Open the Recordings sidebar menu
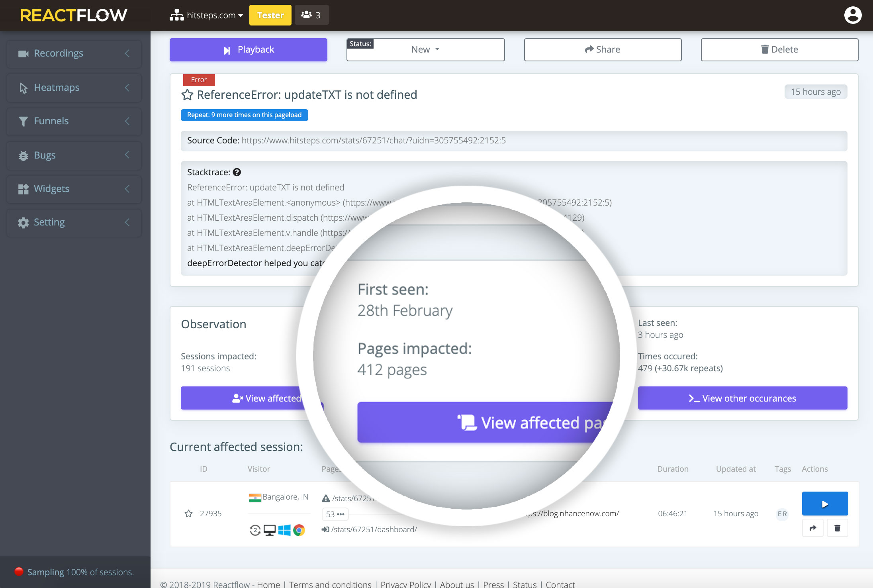Image resolution: width=873 pixels, height=588 pixels. 74,53
